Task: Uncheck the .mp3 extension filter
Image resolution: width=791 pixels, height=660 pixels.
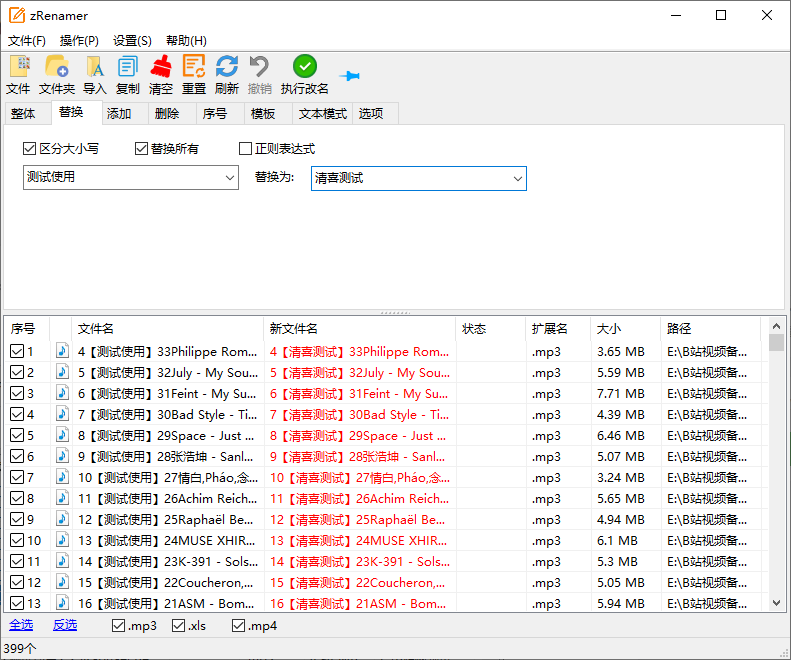Action: pyautogui.click(x=119, y=626)
